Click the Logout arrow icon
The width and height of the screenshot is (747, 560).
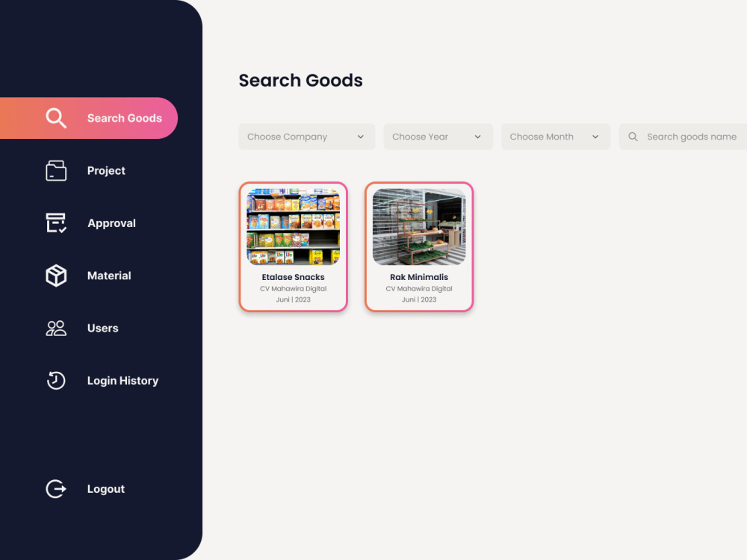point(56,489)
